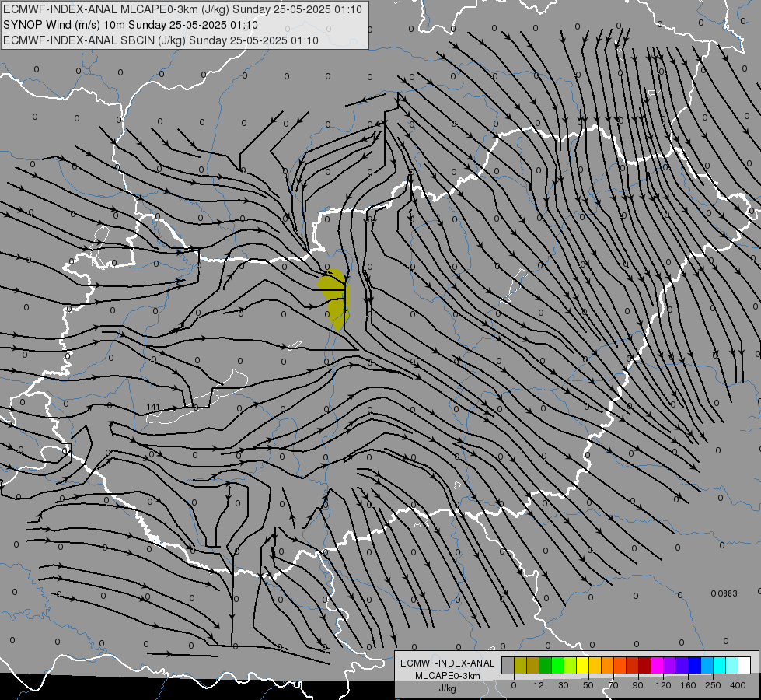Image resolution: width=761 pixels, height=700 pixels.
Task: Click the legend tick value 0
Action: point(514,685)
